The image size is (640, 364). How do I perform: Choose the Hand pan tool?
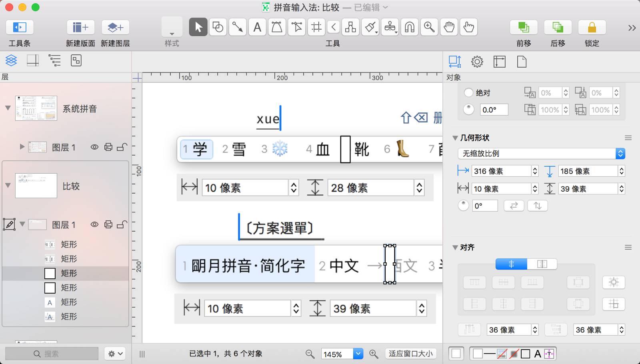pyautogui.click(x=449, y=27)
